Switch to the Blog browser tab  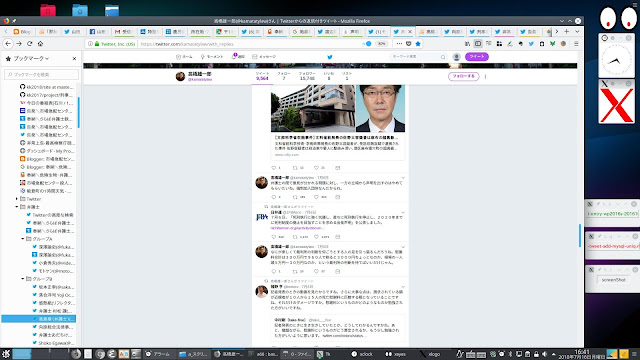pos(22,31)
